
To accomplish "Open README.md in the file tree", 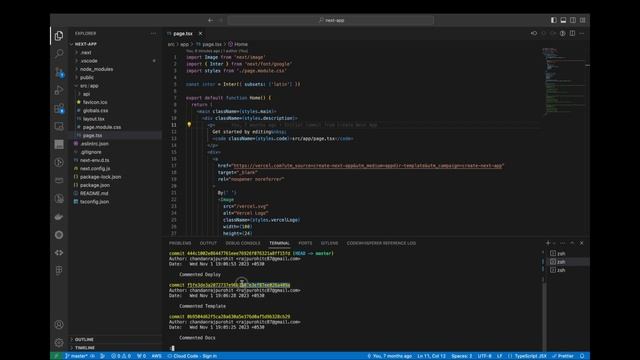I will (94, 193).
